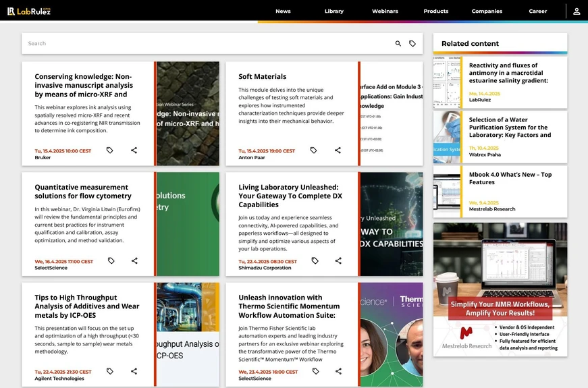Share the Bruker manuscript analysis webinar
Image resolution: width=588 pixels, height=388 pixels.
tap(134, 150)
